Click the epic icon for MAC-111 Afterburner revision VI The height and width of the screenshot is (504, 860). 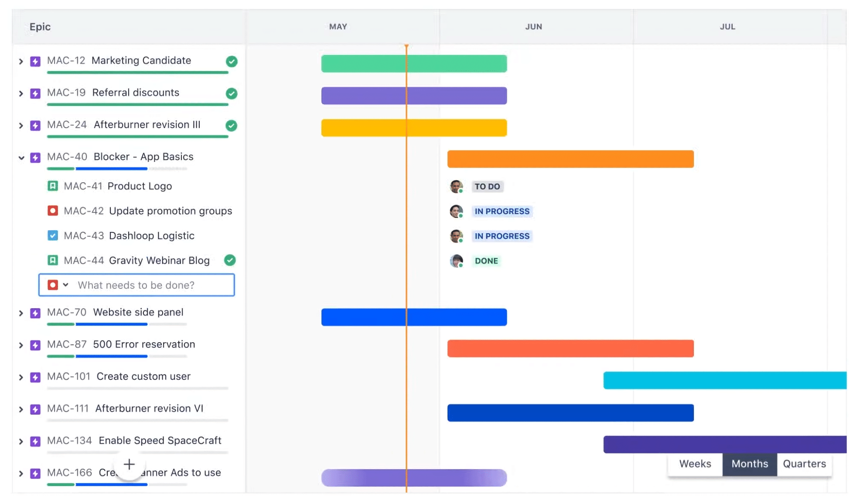tap(35, 409)
